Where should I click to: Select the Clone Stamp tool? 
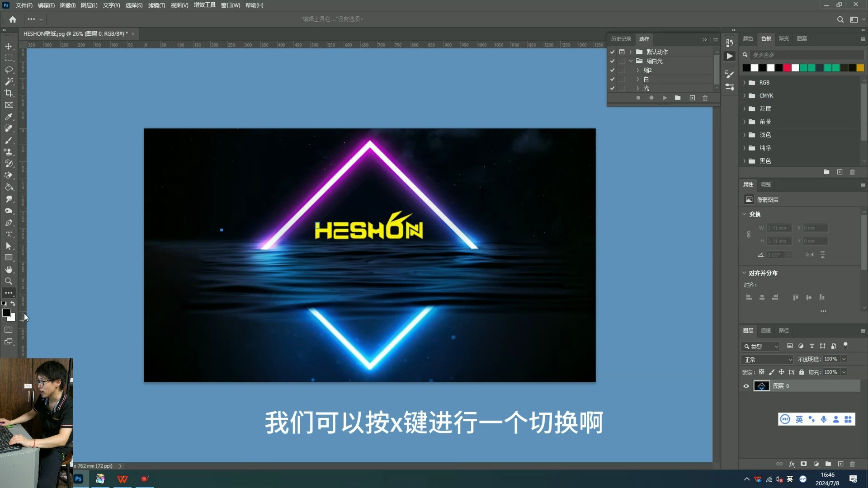[8, 151]
